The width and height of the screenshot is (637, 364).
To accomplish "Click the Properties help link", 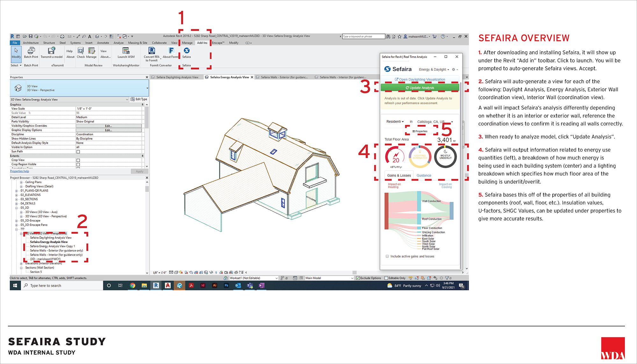I will pyautogui.click(x=19, y=171).
